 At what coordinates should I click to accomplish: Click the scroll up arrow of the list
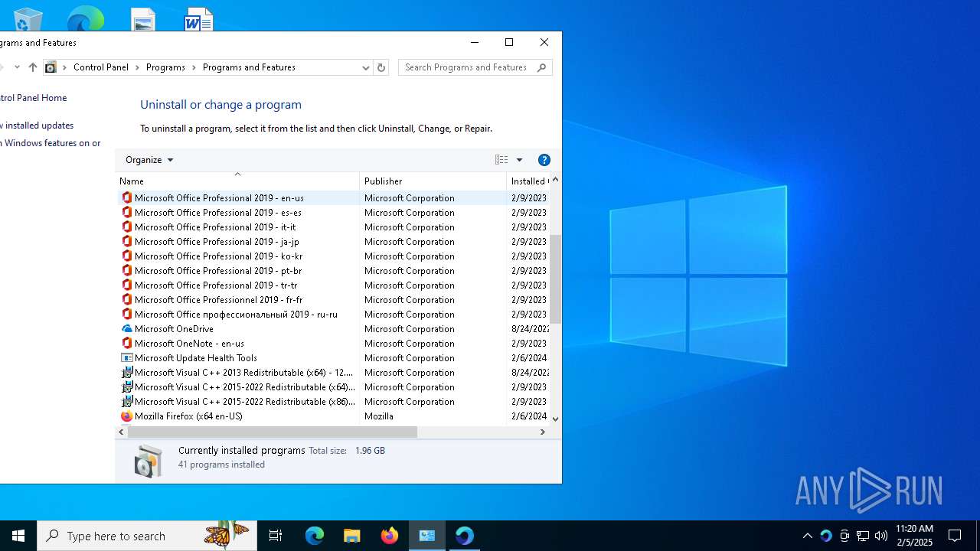(x=556, y=180)
